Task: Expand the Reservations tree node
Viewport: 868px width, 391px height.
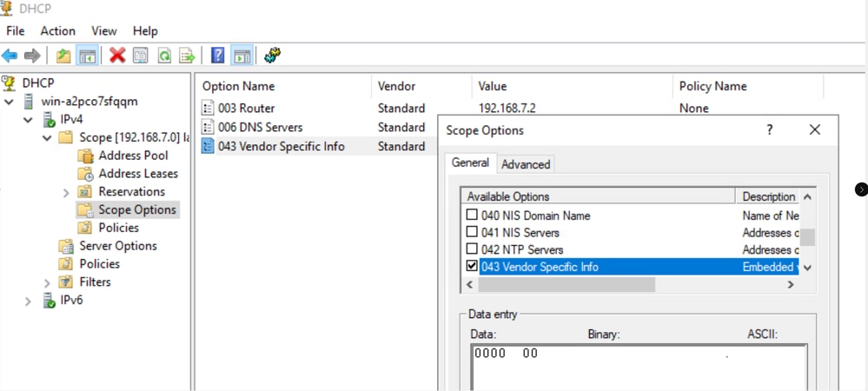Action: click(x=66, y=192)
